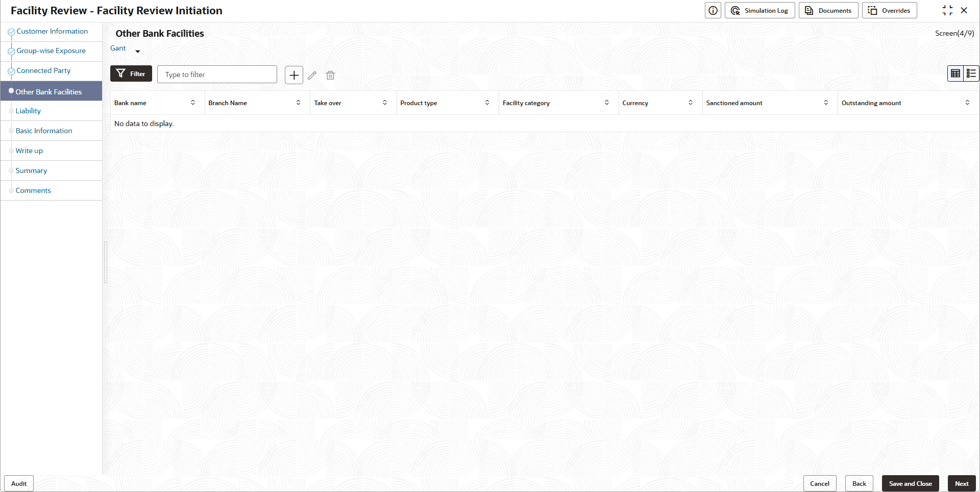Image resolution: width=980 pixels, height=492 pixels.
Task: Click the Cancel button
Action: tap(820, 483)
